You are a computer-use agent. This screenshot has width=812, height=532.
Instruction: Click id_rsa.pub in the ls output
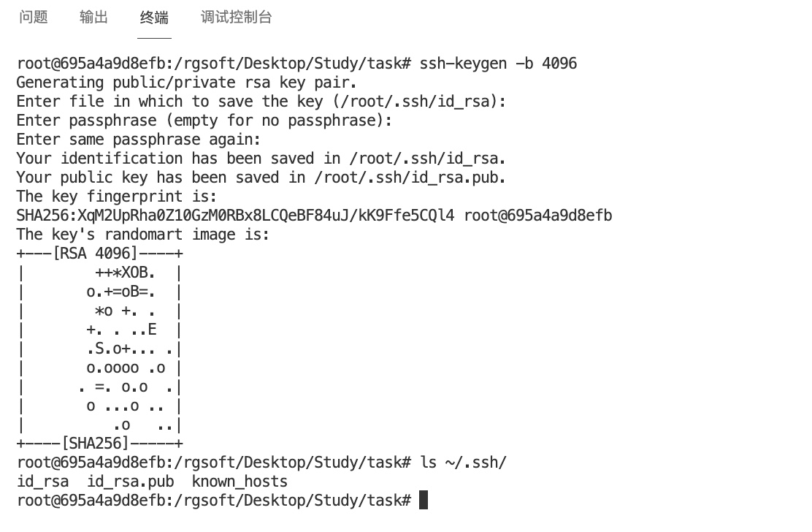130,482
